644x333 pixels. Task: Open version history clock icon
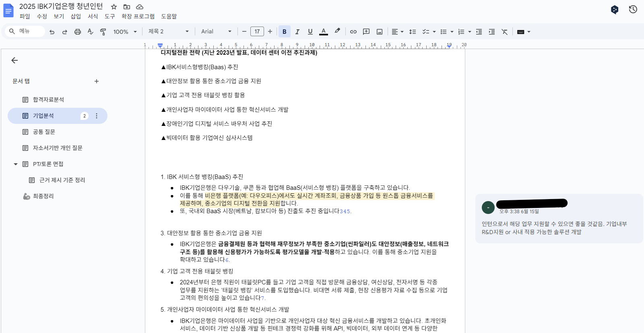[x=633, y=9]
